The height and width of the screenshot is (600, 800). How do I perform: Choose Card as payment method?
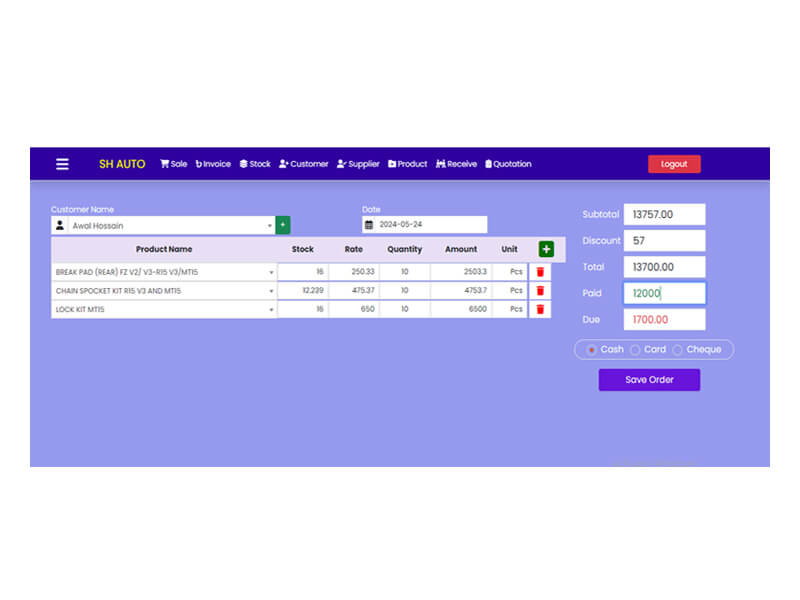point(635,350)
